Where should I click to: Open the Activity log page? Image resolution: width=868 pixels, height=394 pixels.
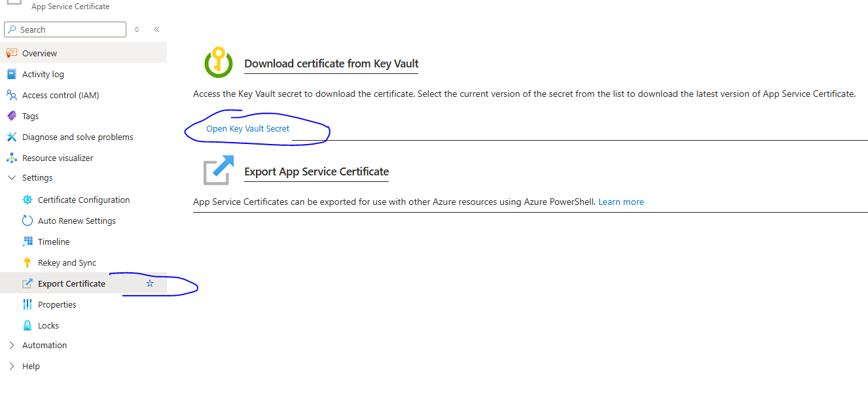click(x=83, y=74)
